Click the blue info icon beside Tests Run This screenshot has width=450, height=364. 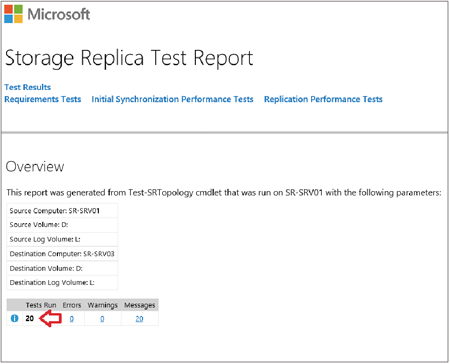pos(15,318)
